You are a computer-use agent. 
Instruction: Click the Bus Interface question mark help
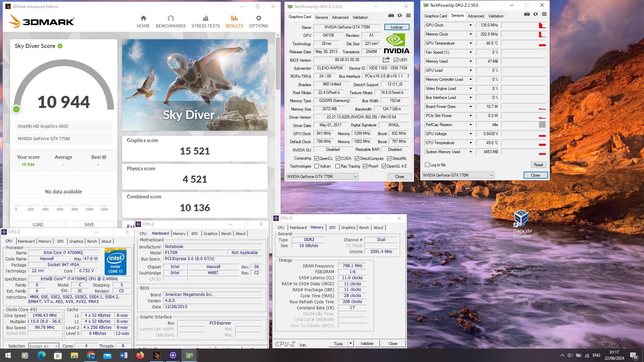[x=408, y=76]
